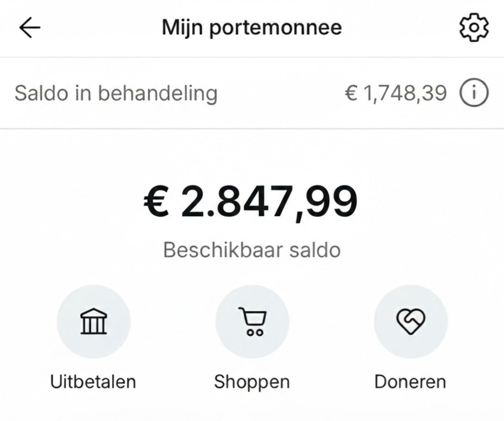Click the large euro sign before 2.847,99

coord(157,202)
